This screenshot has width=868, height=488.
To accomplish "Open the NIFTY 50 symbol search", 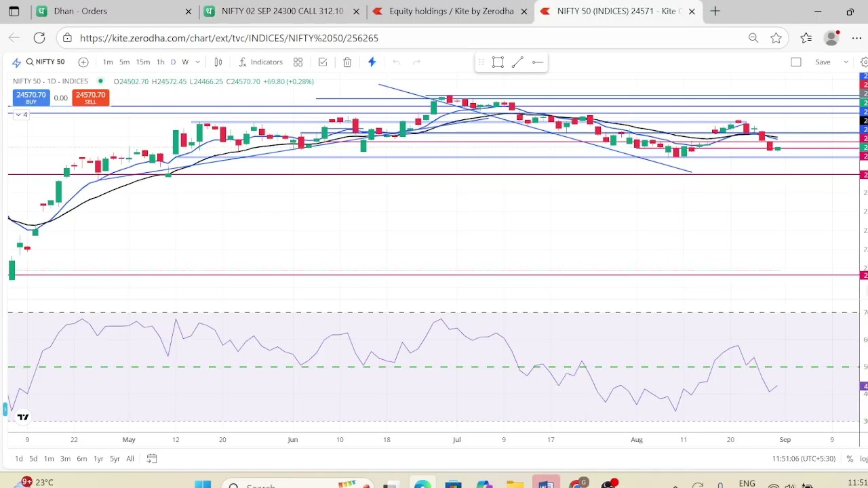I will (x=45, y=62).
